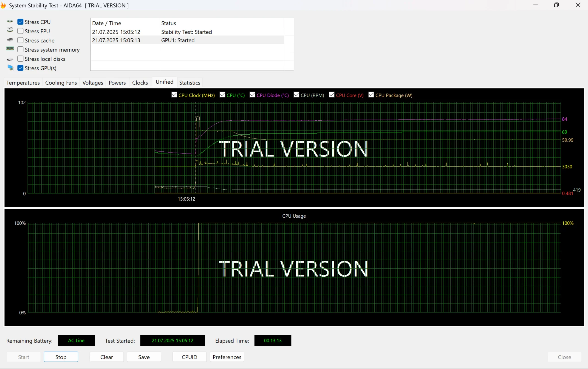Disable the Stress CPU checkbox

pyautogui.click(x=20, y=22)
